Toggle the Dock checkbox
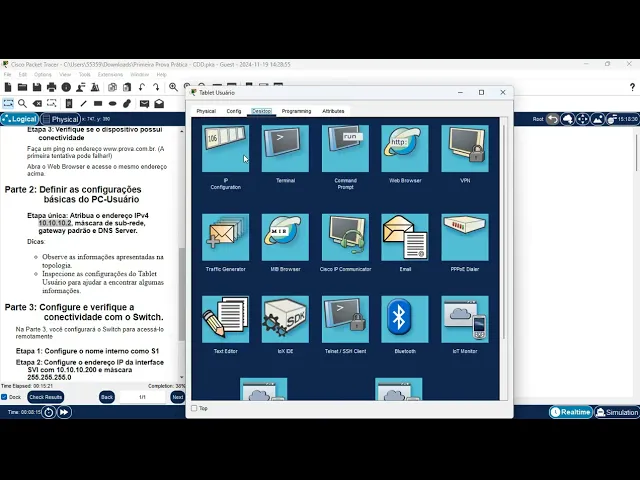 coord(4,397)
